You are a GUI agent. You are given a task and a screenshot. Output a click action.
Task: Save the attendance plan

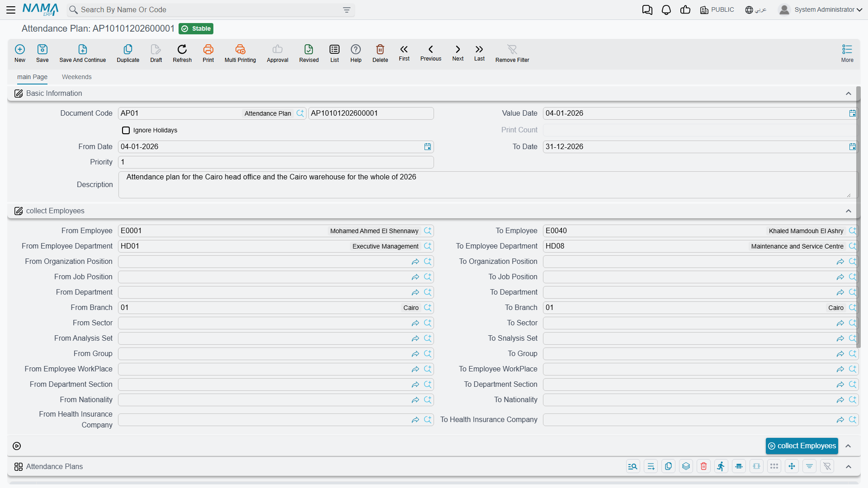click(42, 53)
